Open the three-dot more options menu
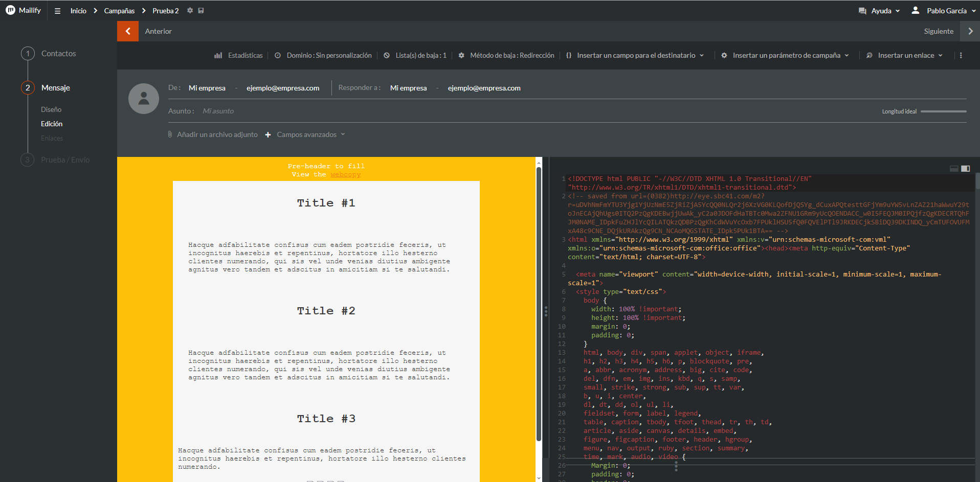980x482 pixels. (x=961, y=55)
